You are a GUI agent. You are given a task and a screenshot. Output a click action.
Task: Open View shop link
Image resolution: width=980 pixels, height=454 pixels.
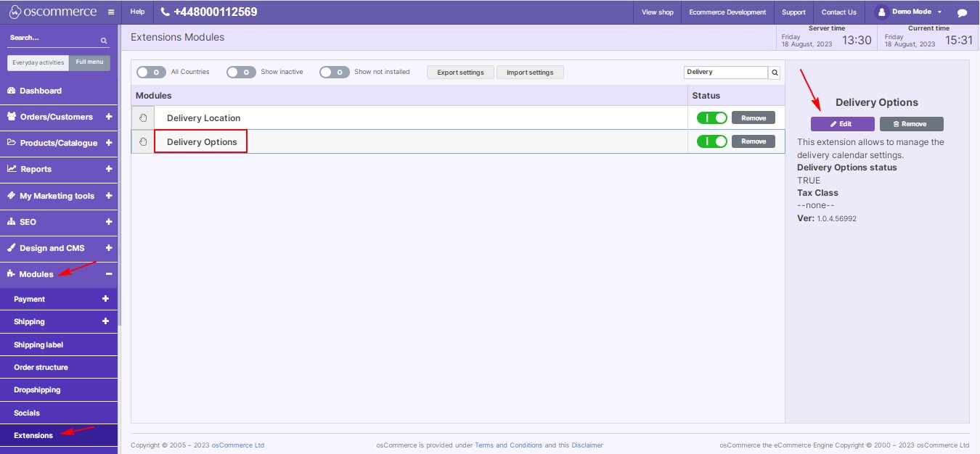[658, 12]
